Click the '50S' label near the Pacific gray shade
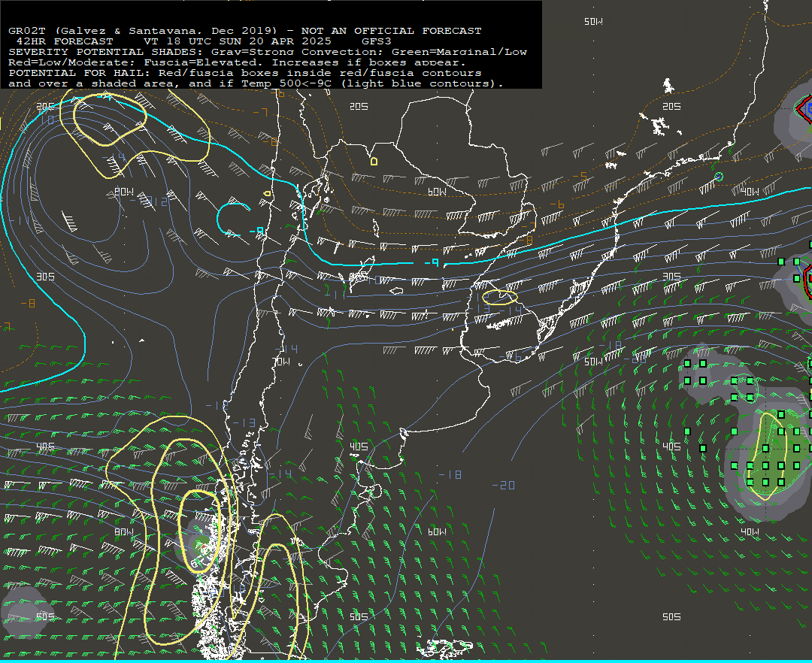This screenshot has height=663, width=812. click(x=46, y=616)
